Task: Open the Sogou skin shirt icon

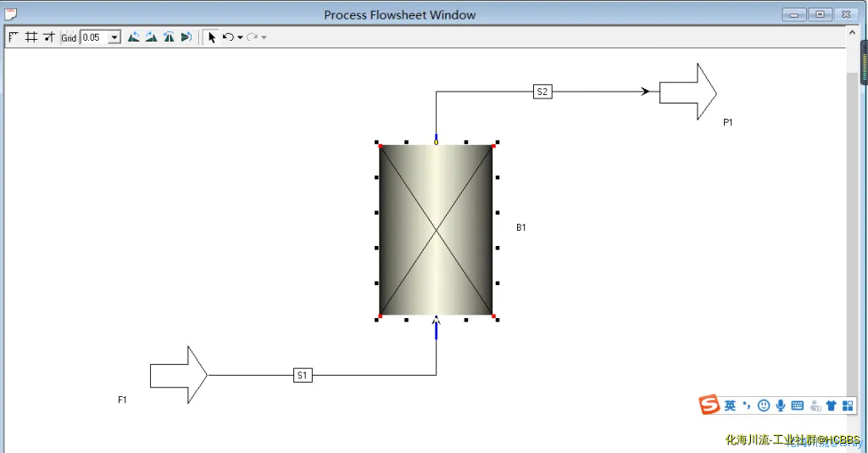Action: 831,406
